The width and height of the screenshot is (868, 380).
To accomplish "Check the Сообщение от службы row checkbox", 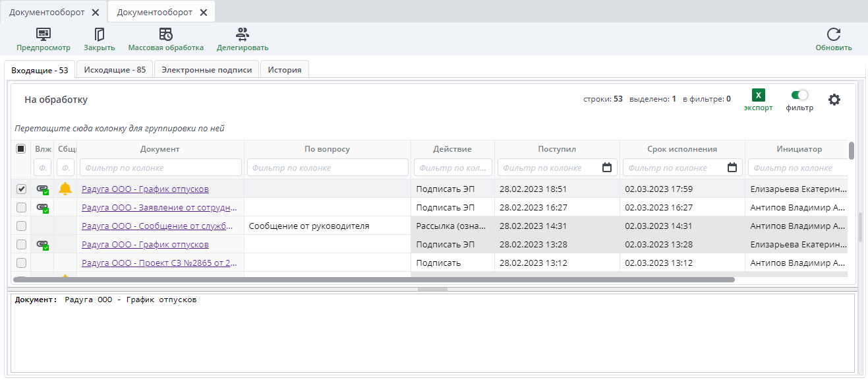I will [x=21, y=226].
